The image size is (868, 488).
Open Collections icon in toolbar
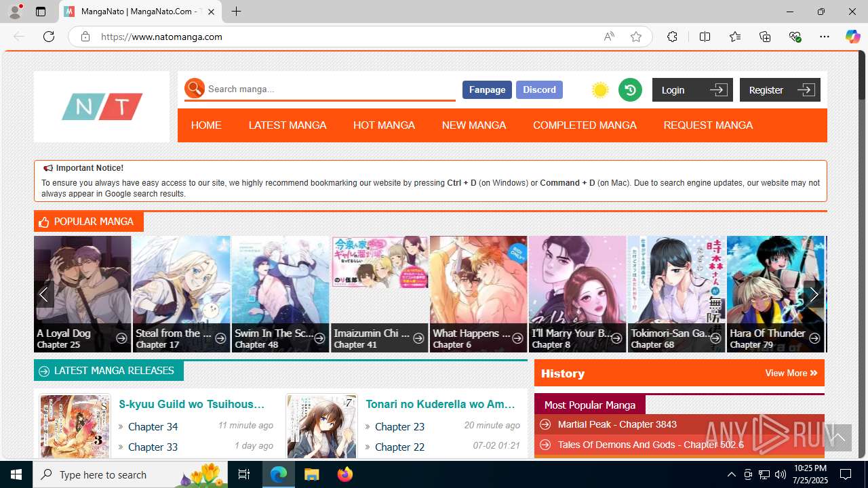(x=765, y=37)
